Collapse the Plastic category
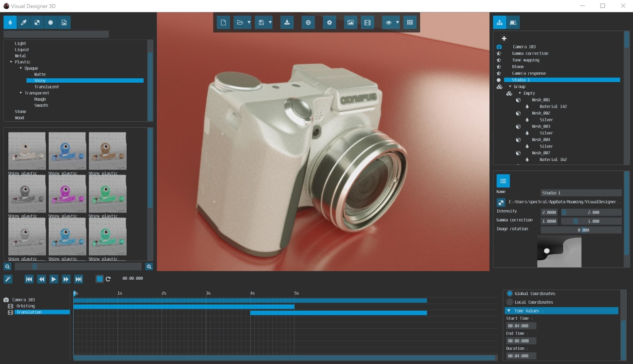The width and height of the screenshot is (633, 364). 11,62
